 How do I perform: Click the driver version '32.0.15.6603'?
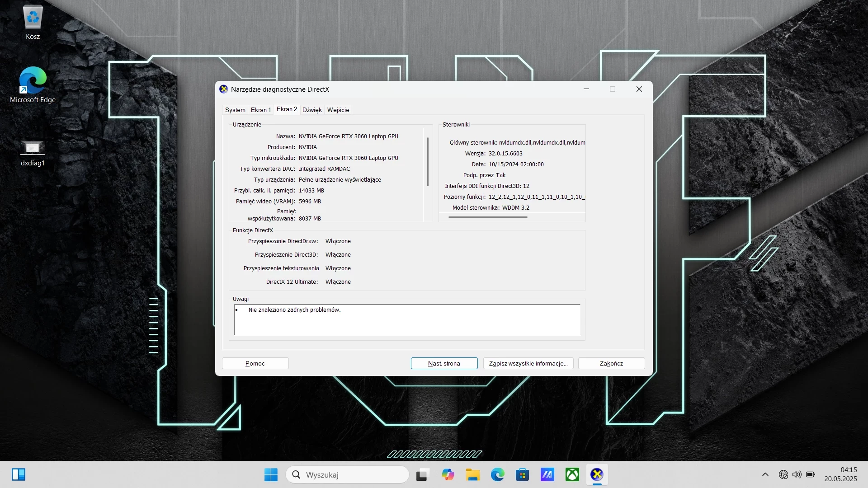point(505,154)
